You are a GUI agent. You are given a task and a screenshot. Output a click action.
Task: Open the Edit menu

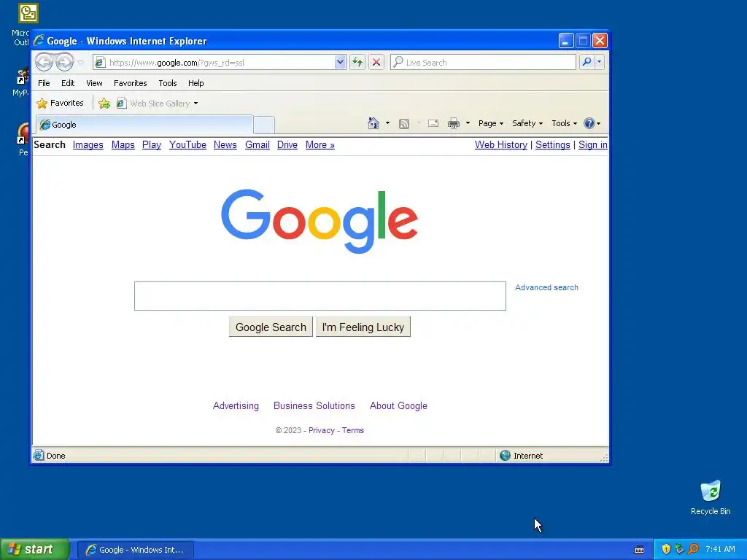pyautogui.click(x=68, y=83)
